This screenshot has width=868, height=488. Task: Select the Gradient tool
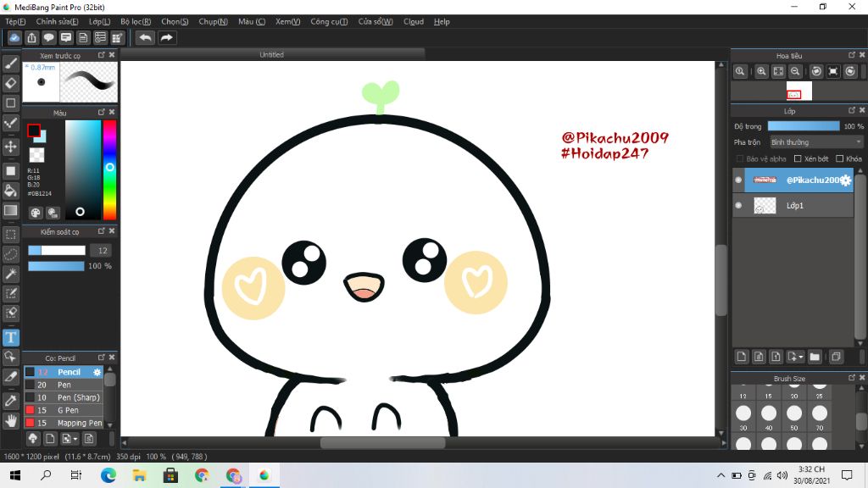(10, 210)
